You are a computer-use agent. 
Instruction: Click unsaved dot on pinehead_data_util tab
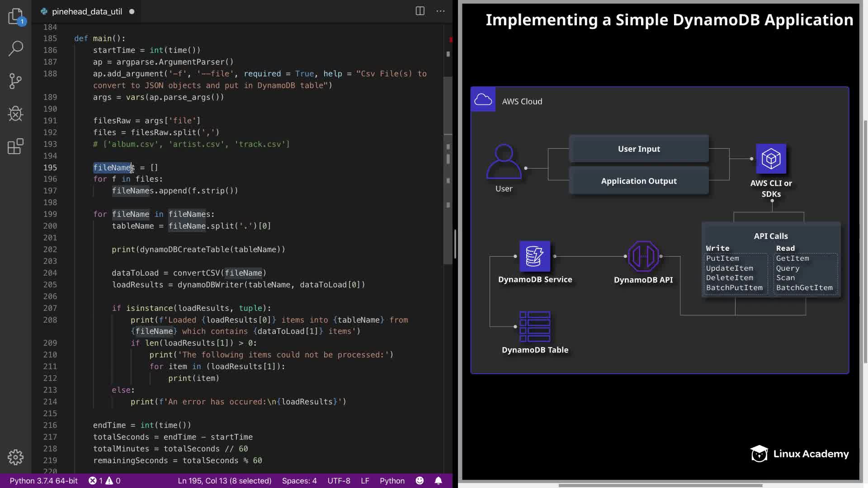(132, 12)
